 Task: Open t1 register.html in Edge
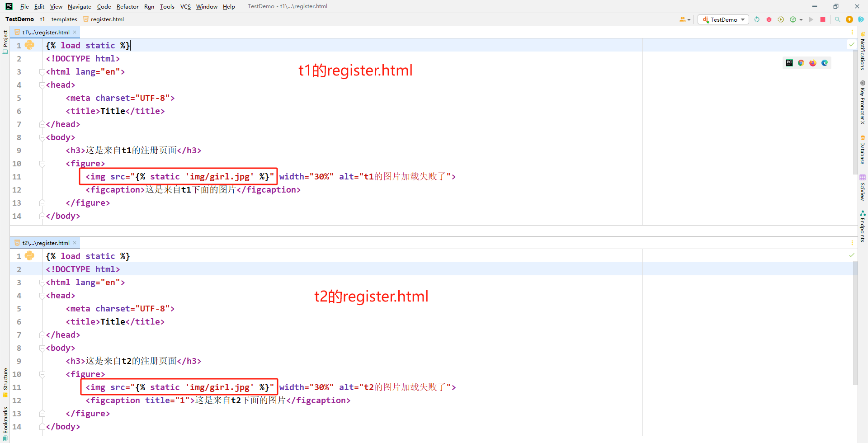[825, 63]
